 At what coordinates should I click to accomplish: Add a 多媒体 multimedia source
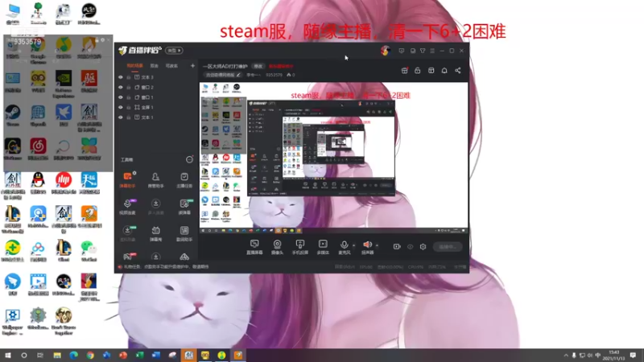pyautogui.click(x=323, y=247)
